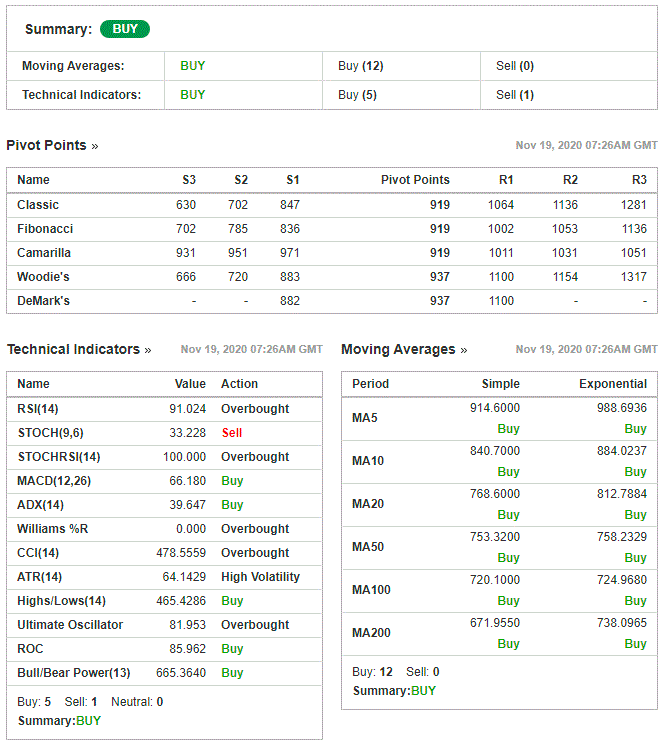Click the Period column header
This screenshot has height=745, width=665.
pos(370,383)
